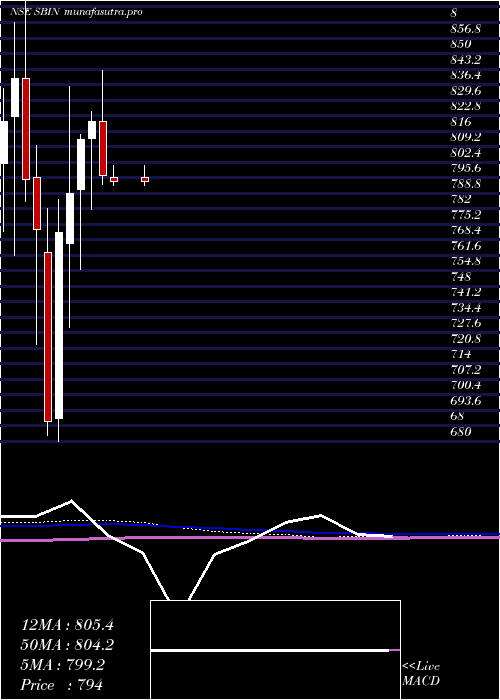Click the last small red candle on the right

pyautogui.click(x=145, y=179)
